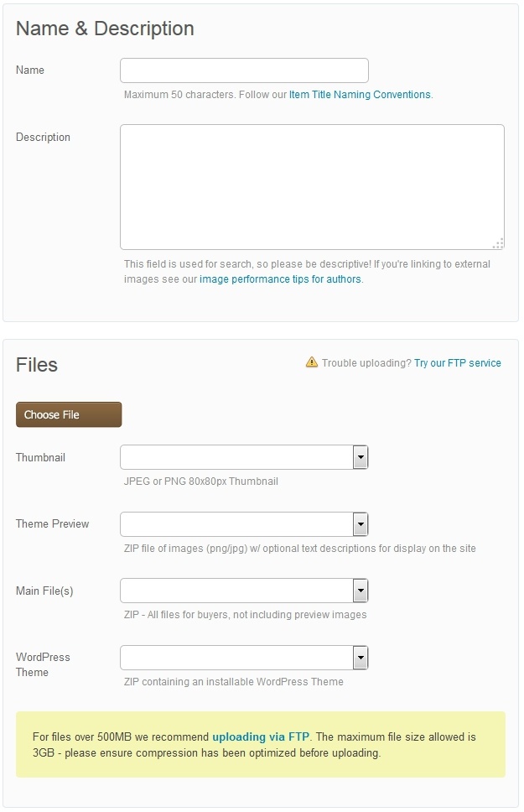Click the Theme Preview field label
The image size is (524, 812).
coord(52,524)
